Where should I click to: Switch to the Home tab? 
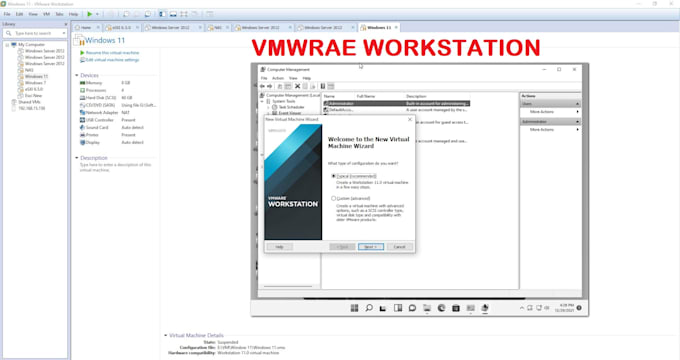[86, 27]
